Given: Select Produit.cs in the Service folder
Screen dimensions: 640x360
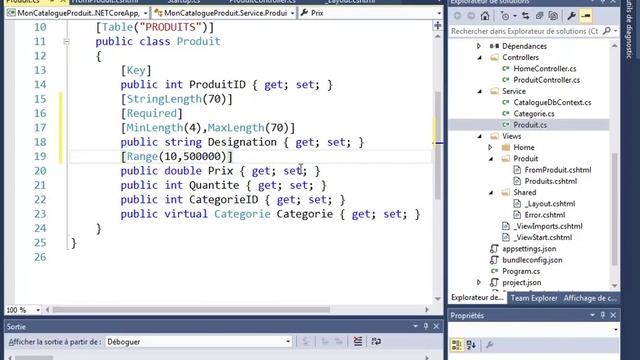Looking at the screenshot, I should [x=530, y=125].
